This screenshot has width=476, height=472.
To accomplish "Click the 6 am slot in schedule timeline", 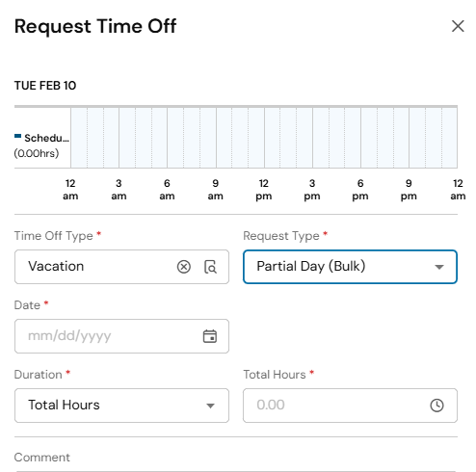I will (x=175, y=138).
